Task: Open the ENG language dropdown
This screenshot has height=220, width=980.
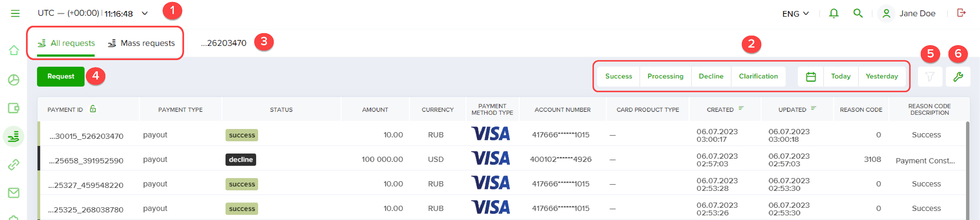Action: coord(795,14)
